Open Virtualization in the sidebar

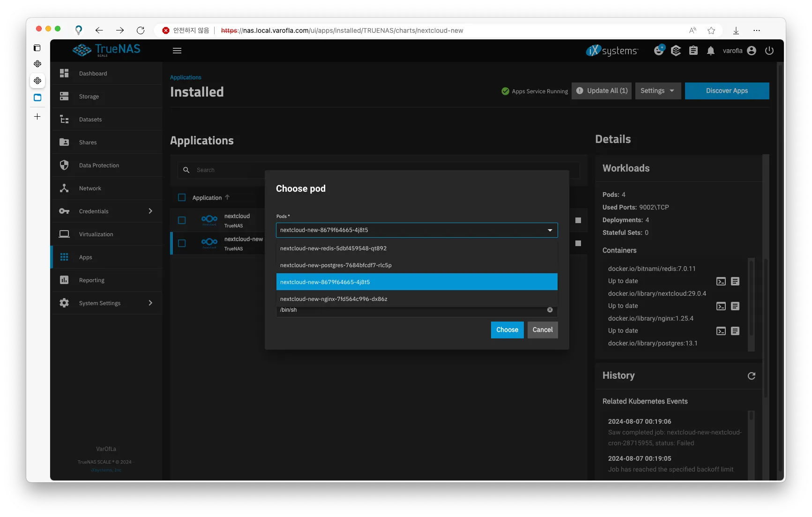point(107,234)
